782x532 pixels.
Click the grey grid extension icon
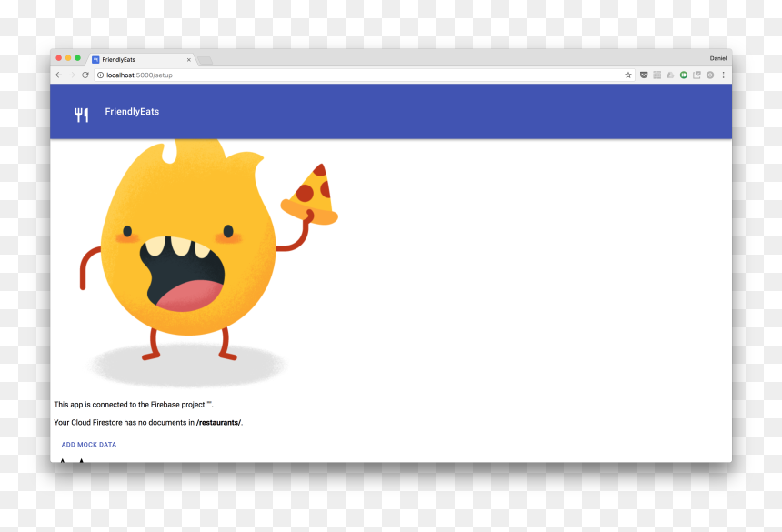[657, 75]
